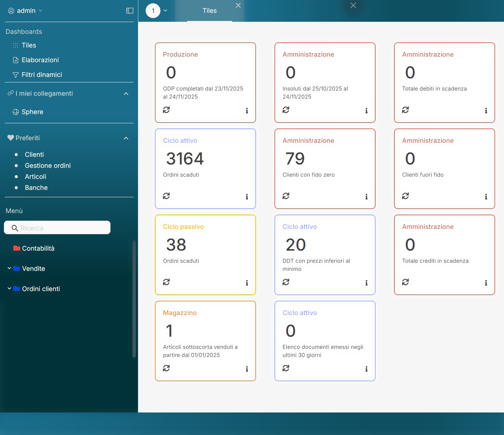Show info for Insoluti tile
This screenshot has width=504, height=435.
[366, 111]
